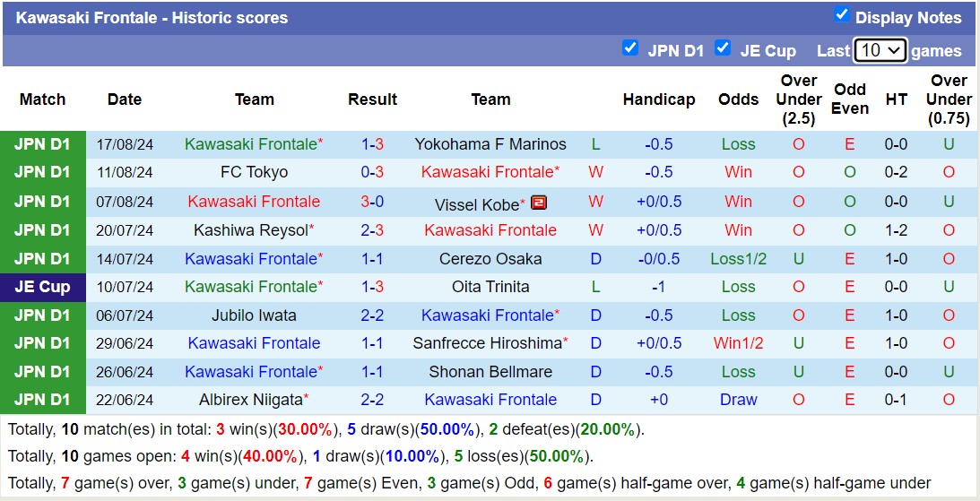The width and height of the screenshot is (980, 501).
Task: Click the HT column header
Action: click(897, 99)
